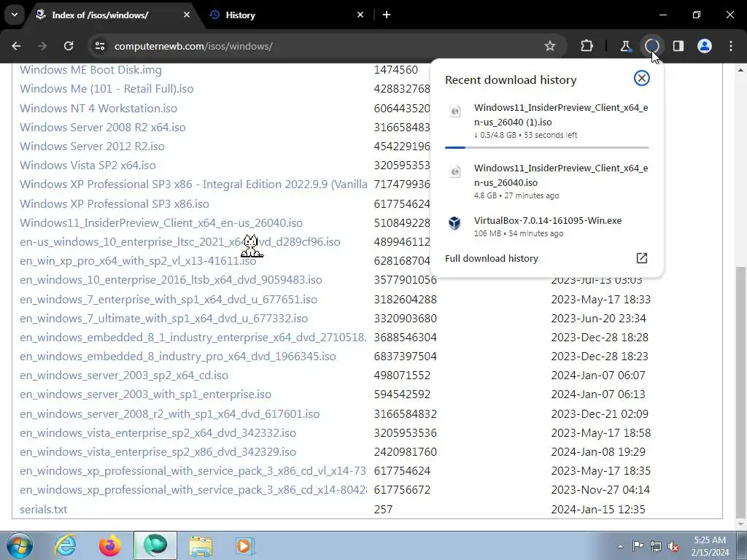Screen dimensions: 747x560
Task: Click the browser forward arrow
Action: coord(42,46)
